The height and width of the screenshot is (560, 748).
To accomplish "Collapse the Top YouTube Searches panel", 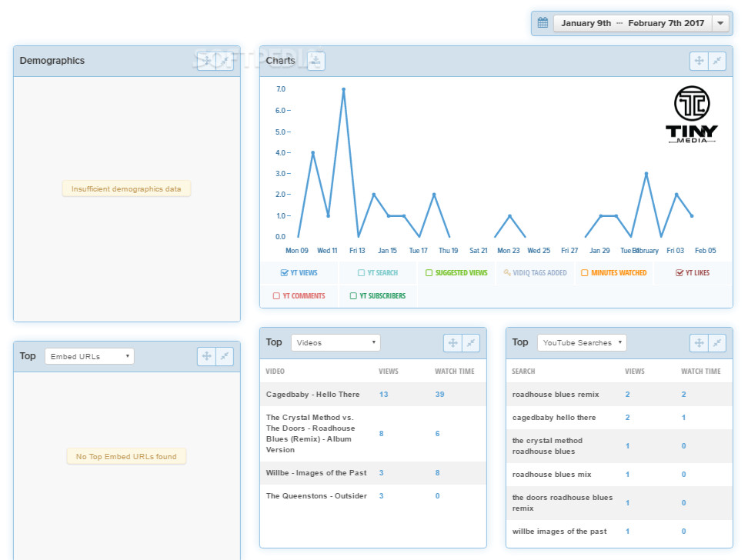I will 717,343.
